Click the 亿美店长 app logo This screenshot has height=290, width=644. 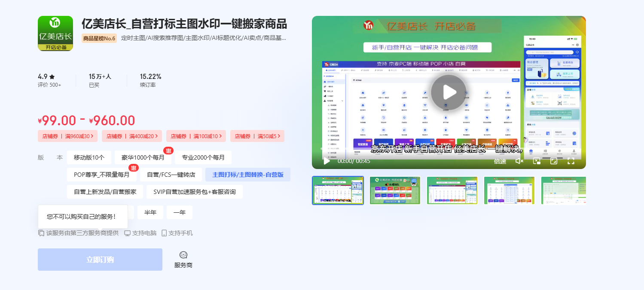tap(55, 33)
